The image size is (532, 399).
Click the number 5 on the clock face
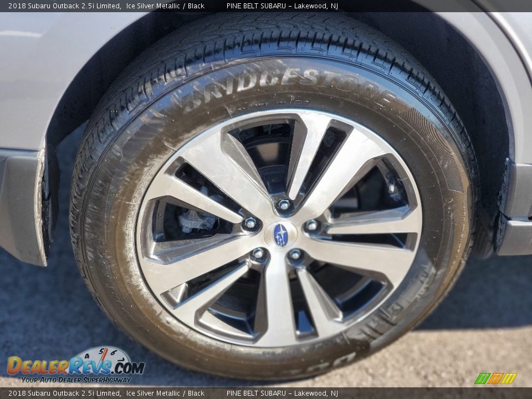(x=101, y=351)
